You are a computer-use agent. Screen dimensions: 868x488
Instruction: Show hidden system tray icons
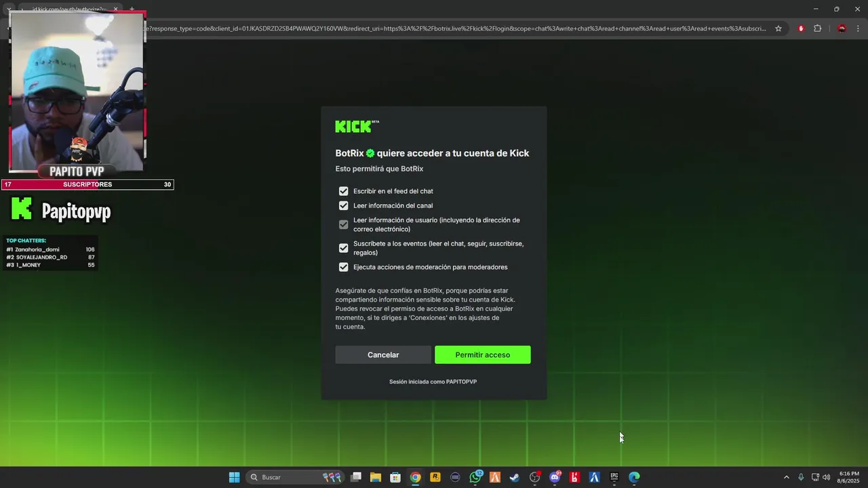tap(787, 477)
